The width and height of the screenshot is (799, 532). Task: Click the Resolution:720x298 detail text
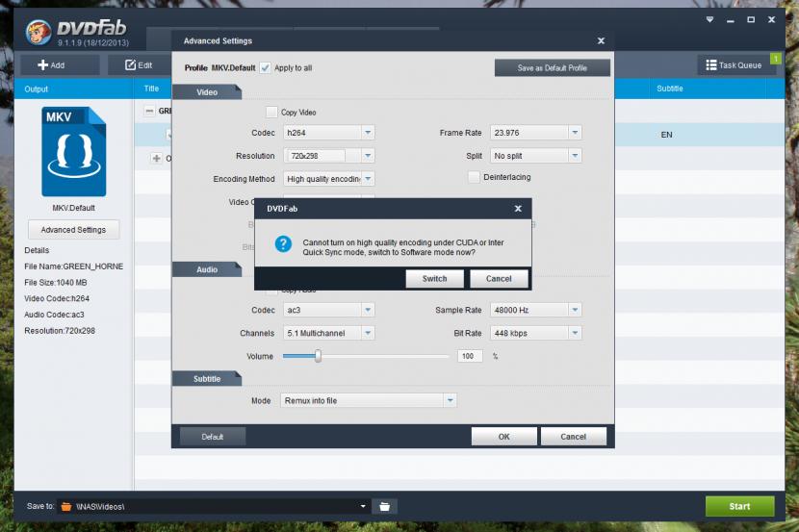[60, 330]
